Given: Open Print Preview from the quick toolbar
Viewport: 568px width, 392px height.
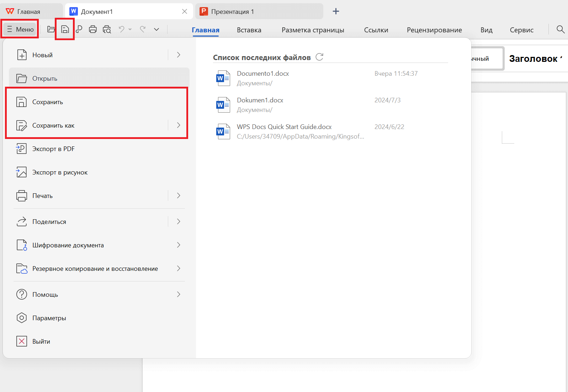Looking at the screenshot, I should (x=107, y=29).
